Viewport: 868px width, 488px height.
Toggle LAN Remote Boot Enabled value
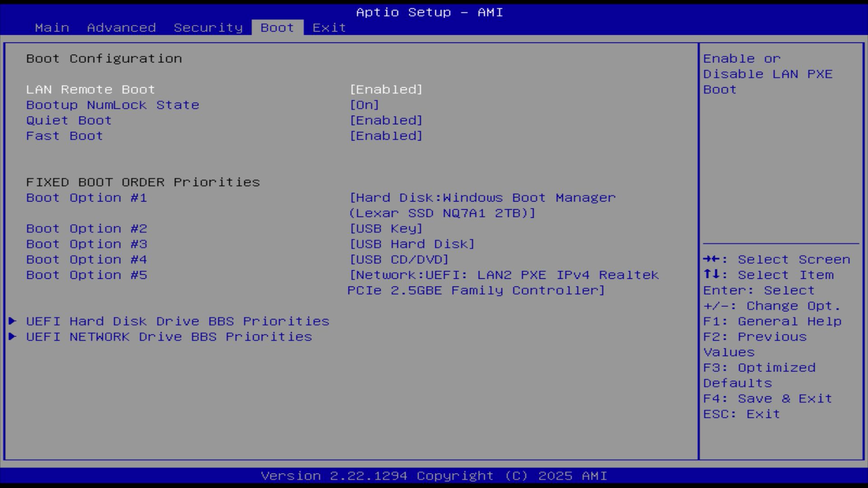point(386,89)
